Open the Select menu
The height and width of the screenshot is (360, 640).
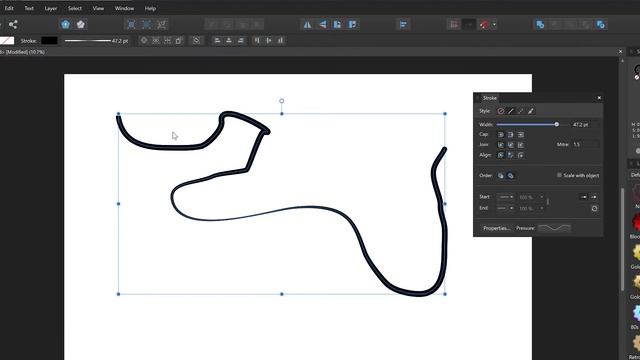click(75, 8)
